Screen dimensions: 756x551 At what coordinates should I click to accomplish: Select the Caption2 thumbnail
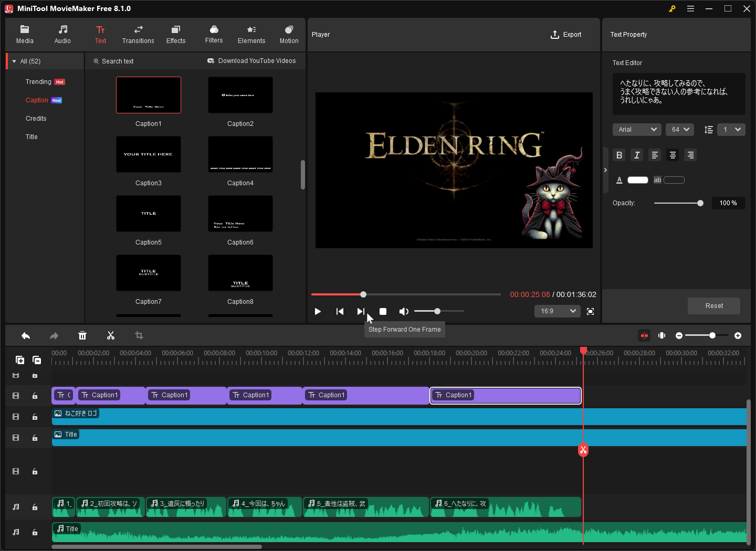240,95
